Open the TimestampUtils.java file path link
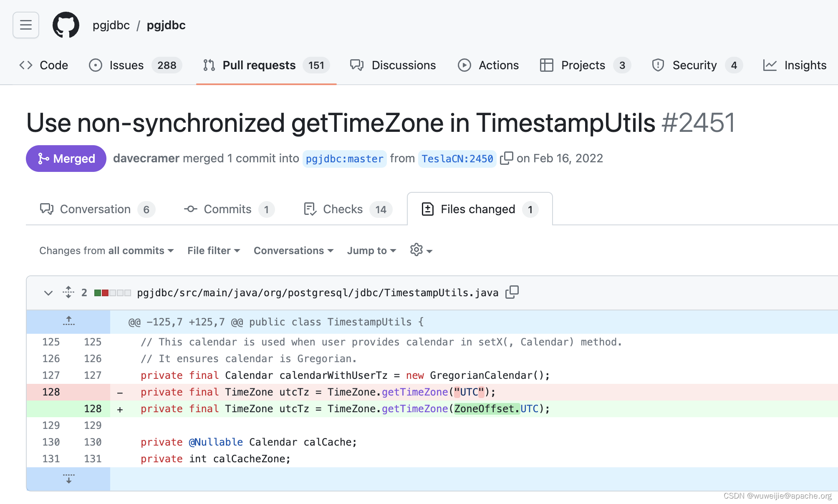 (x=318, y=292)
